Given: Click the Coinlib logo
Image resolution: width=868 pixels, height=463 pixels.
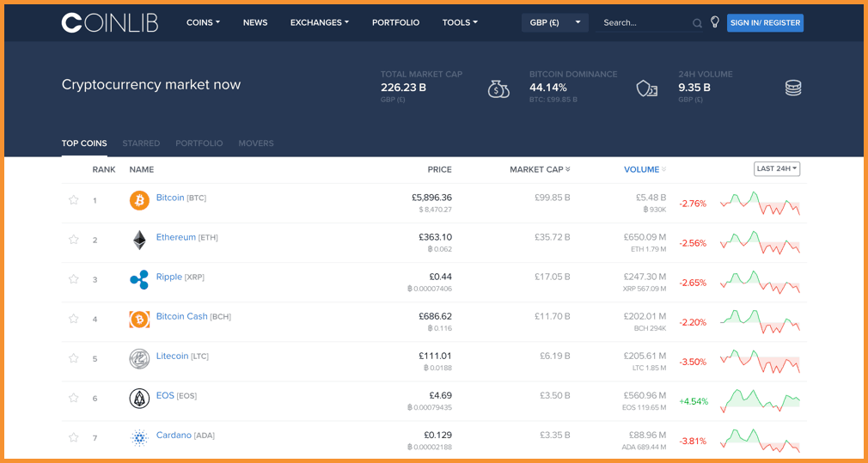Looking at the screenshot, I should point(110,22).
